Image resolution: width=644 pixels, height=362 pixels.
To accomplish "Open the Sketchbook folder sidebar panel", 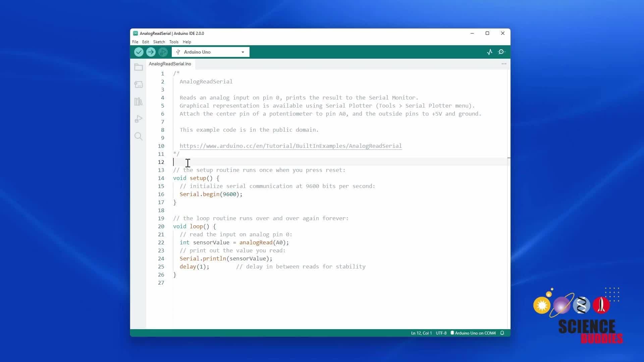I will tap(139, 67).
